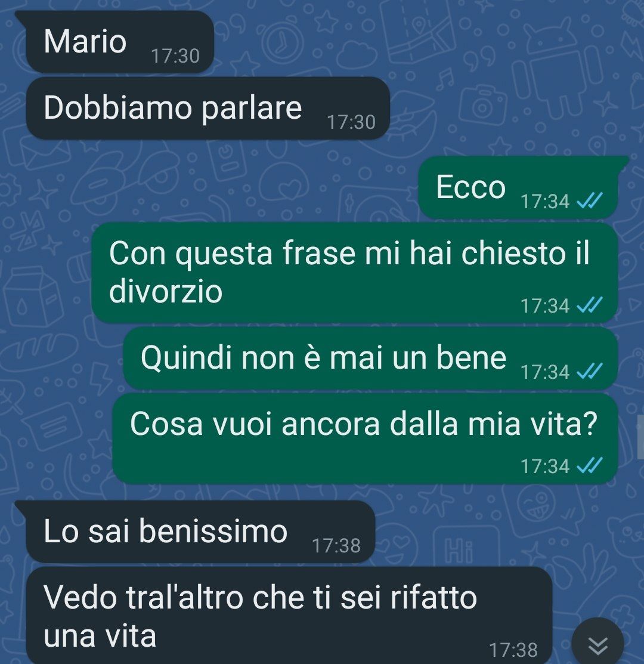Tap the scroll-to-bottom double chevron button
This screenshot has width=644, height=664.
(597, 644)
